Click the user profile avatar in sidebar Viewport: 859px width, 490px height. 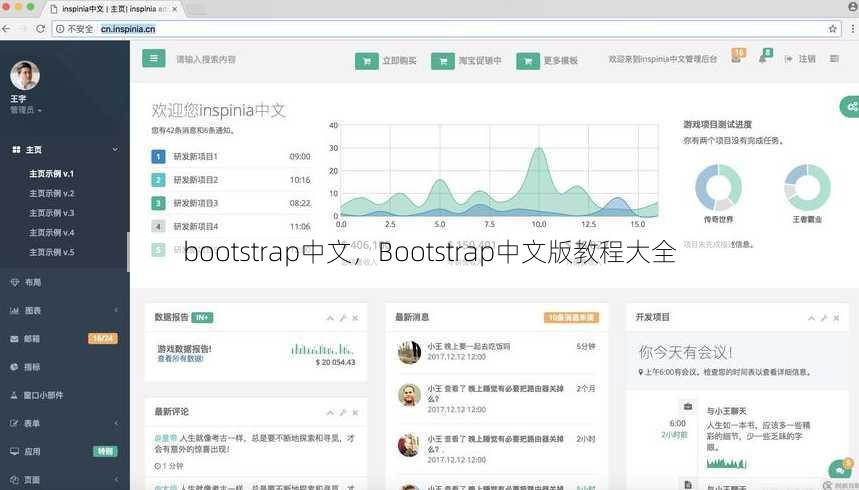tap(25, 75)
